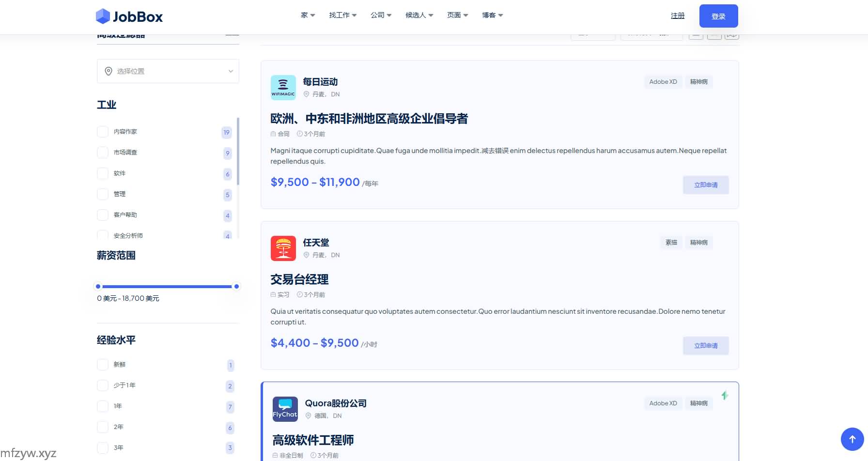Open the 选择位置 location dropdown

point(168,71)
